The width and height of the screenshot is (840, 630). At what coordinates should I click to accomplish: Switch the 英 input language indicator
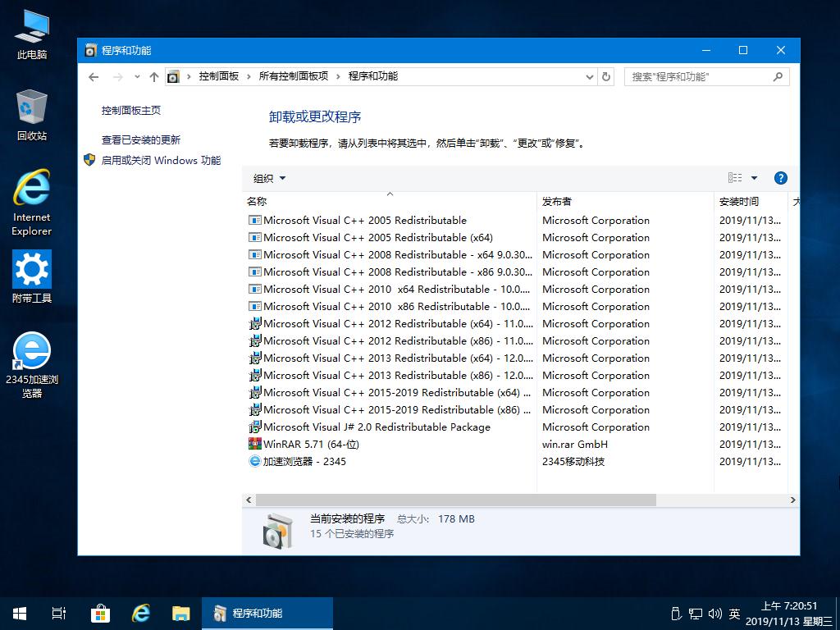point(734,614)
